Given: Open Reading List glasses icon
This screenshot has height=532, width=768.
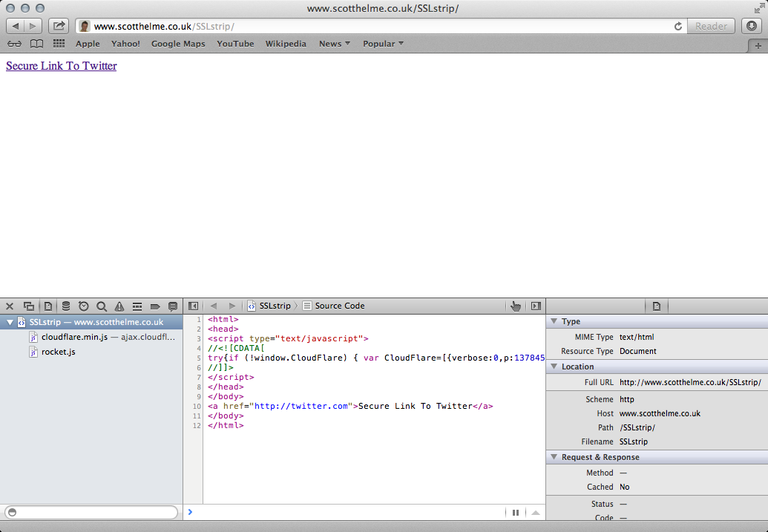Looking at the screenshot, I should click(x=15, y=44).
